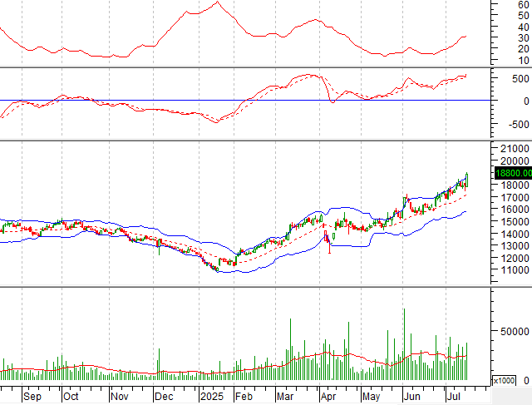Image resolution: width=532 pixels, height=405 pixels.
Task: Select the Oct label on the time axis
Action: tap(71, 398)
